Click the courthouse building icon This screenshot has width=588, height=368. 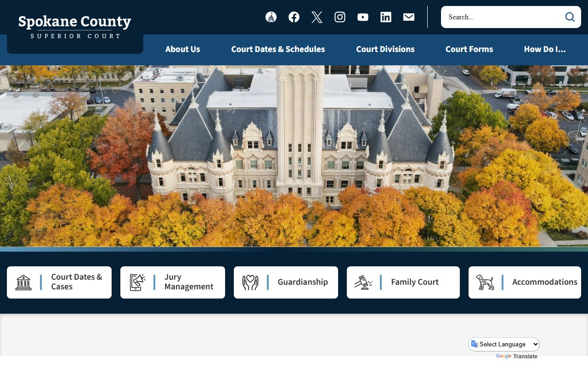pos(23,282)
